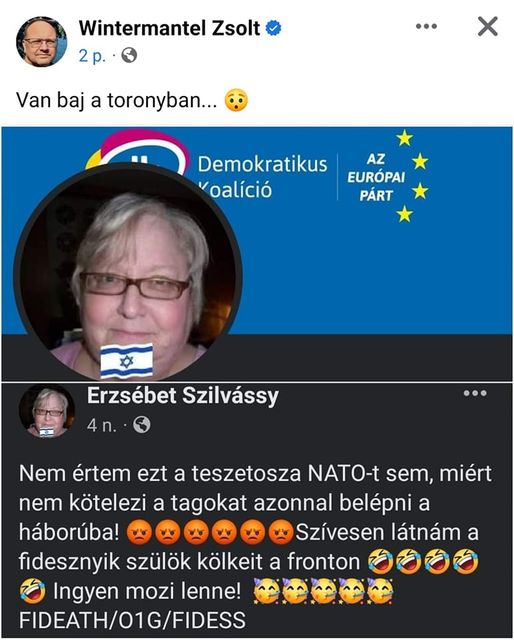Open the three-dot menu on embedded post
Screen dimensions: 514x640
click(x=475, y=393)
